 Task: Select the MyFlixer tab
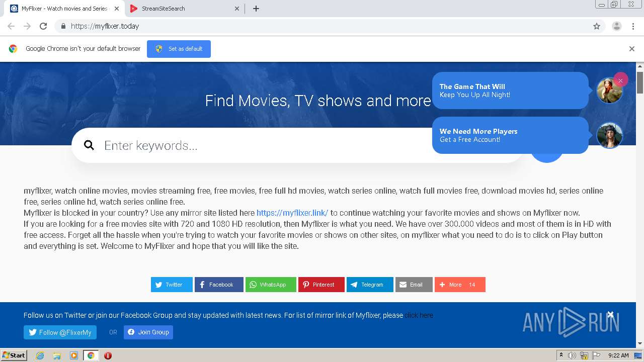64,9
